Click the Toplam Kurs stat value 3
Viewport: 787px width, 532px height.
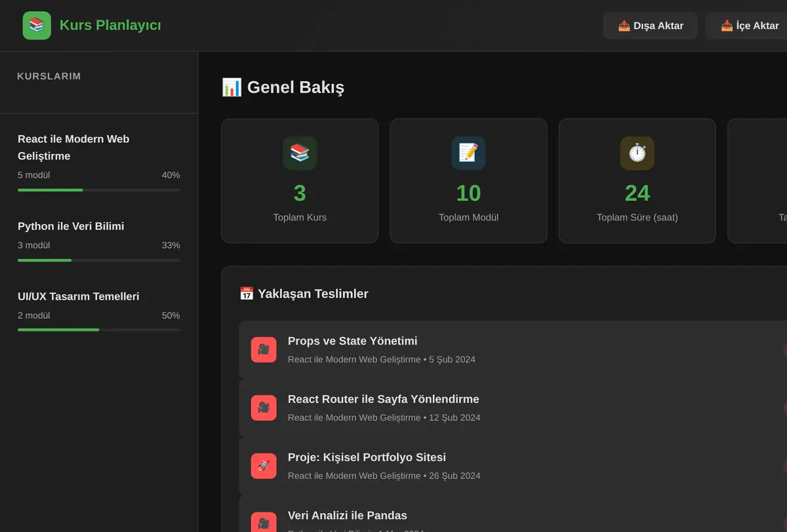pyautogui.click(x=300, y=193)
